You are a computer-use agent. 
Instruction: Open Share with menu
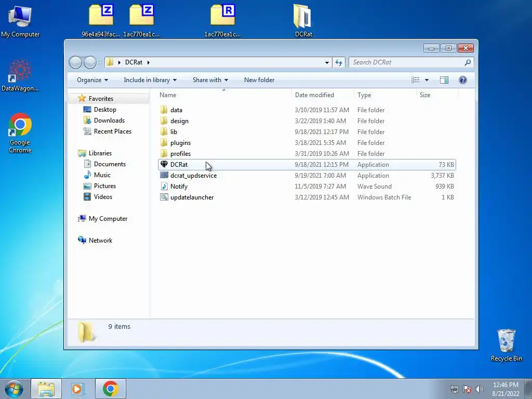210,80
